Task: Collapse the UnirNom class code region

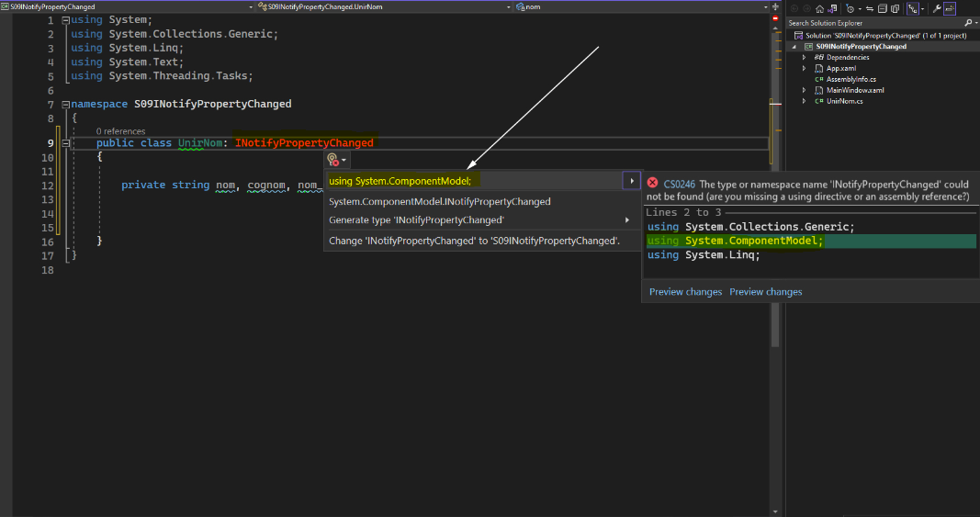Action: pos(65,143)
